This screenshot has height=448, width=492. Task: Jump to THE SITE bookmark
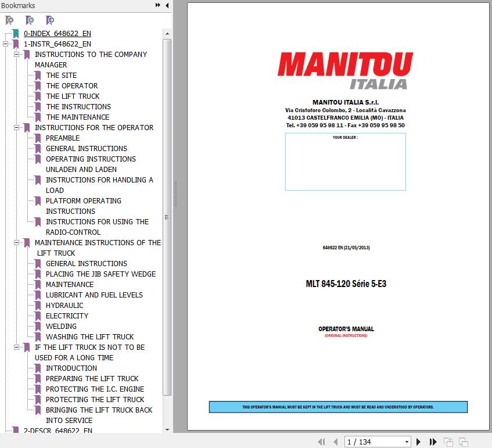tap(62, 76)
